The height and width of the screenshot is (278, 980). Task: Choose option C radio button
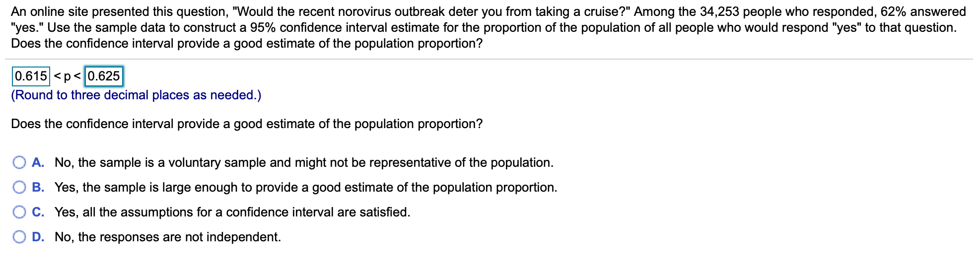pos(19,212)
